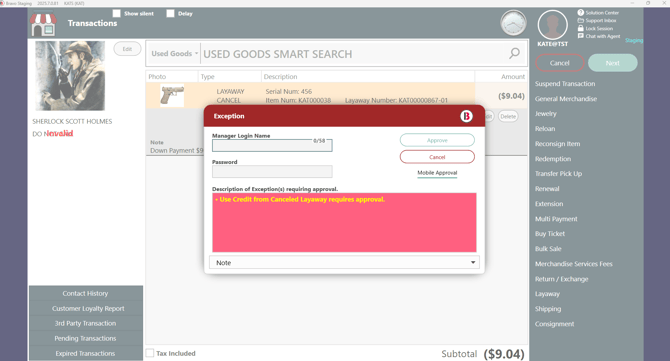Image resolution: width=670 pixels, height=361 pixels.
Task: Click the Chat with Agent icon
Action: point(580,36)
